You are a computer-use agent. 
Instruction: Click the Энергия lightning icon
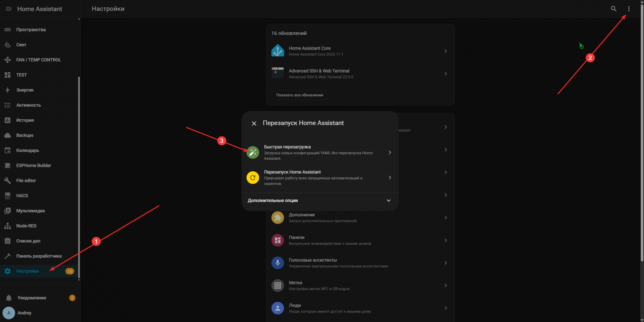point(7,90)
